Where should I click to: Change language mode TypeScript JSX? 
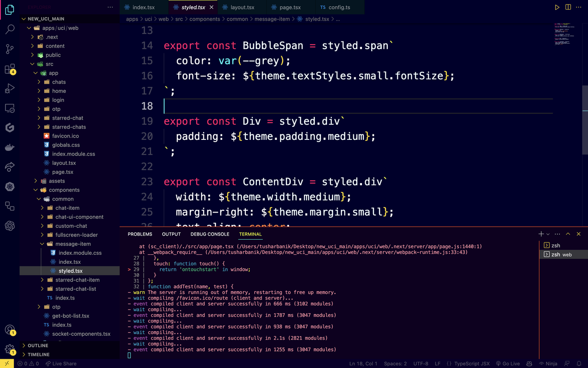[x=468, y=363]
